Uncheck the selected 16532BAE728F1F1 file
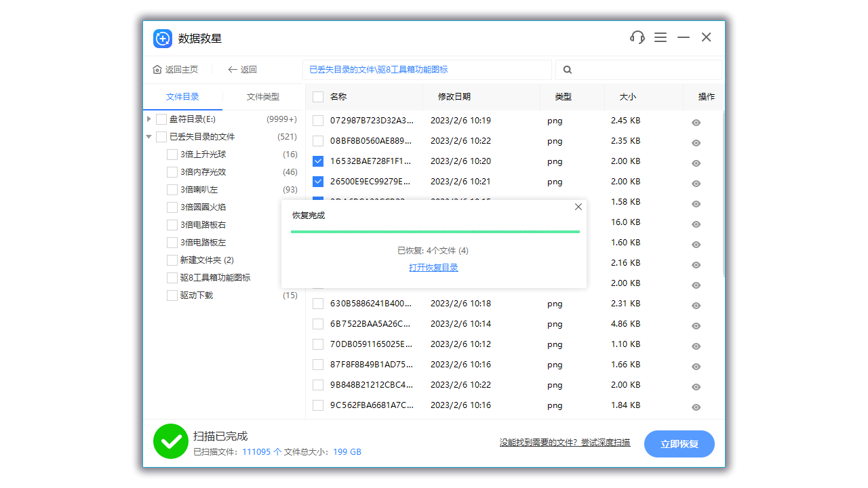The height and width of the screenshot is (488, 868). 318,161
